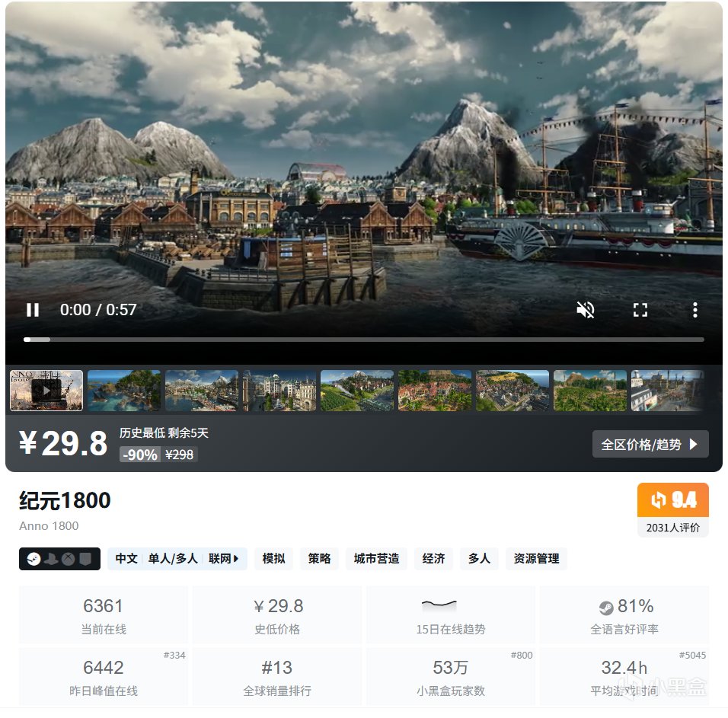Select the Steam platform icon
Screen dimensions: 728x718
coord(34,559)
